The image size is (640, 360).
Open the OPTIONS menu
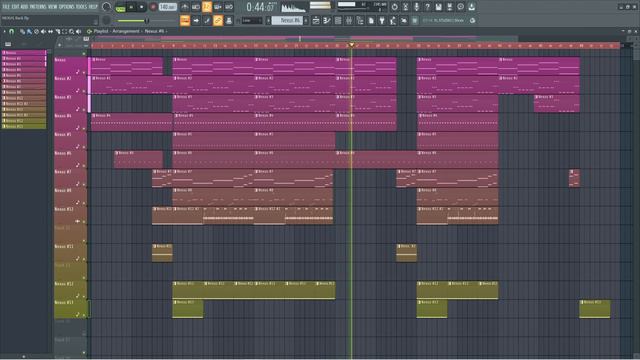tap(67, 7)
